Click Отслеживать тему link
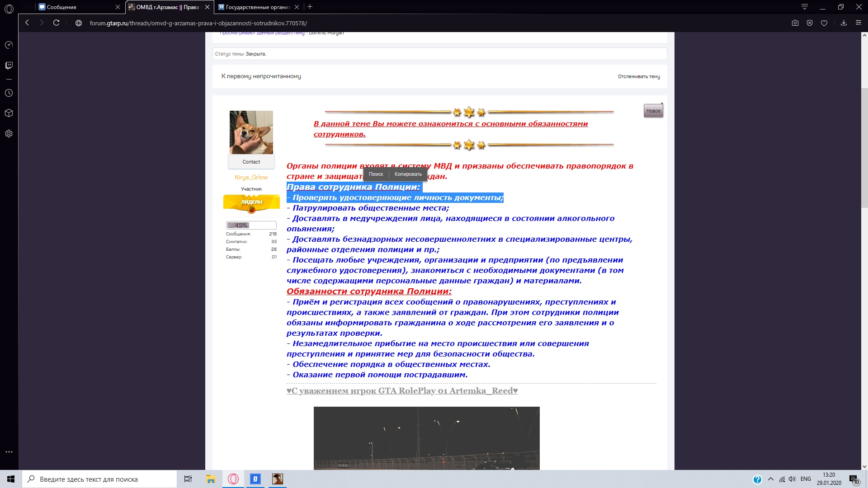868x488 pixels. pos(639,77)
